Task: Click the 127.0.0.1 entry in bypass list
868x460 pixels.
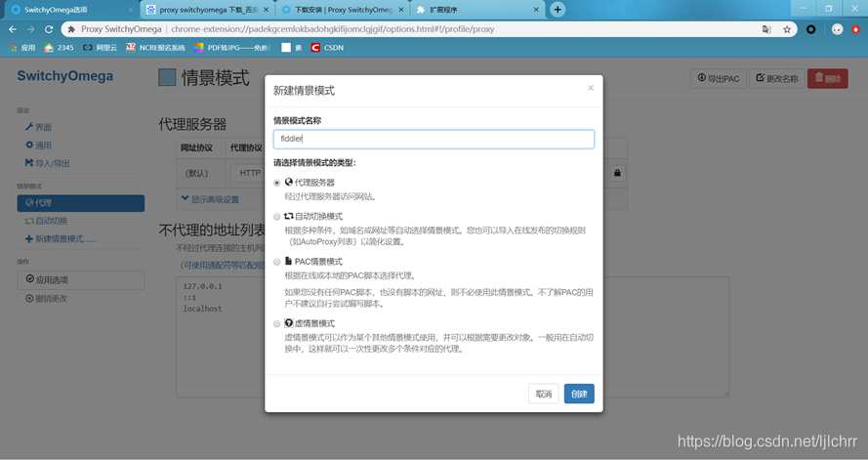Action: 203,287
